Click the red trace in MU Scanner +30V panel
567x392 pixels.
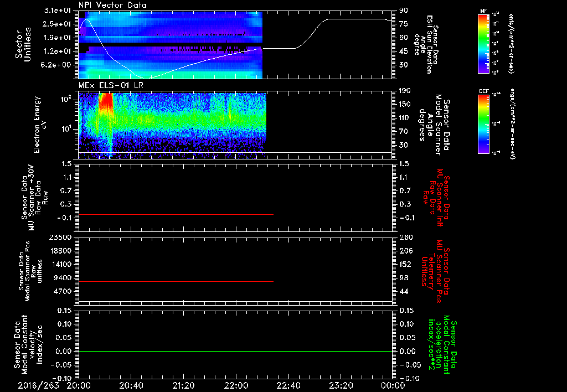[x=176, y=214]
